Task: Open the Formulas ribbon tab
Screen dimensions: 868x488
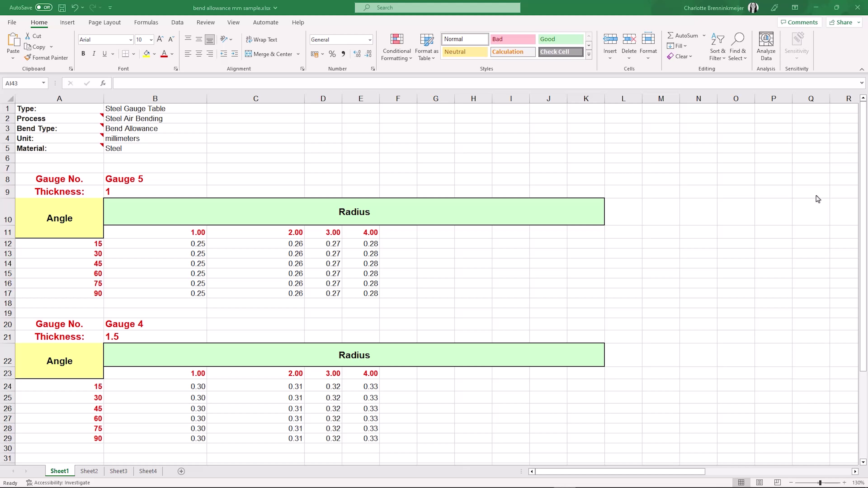Action: coord(146,22)
